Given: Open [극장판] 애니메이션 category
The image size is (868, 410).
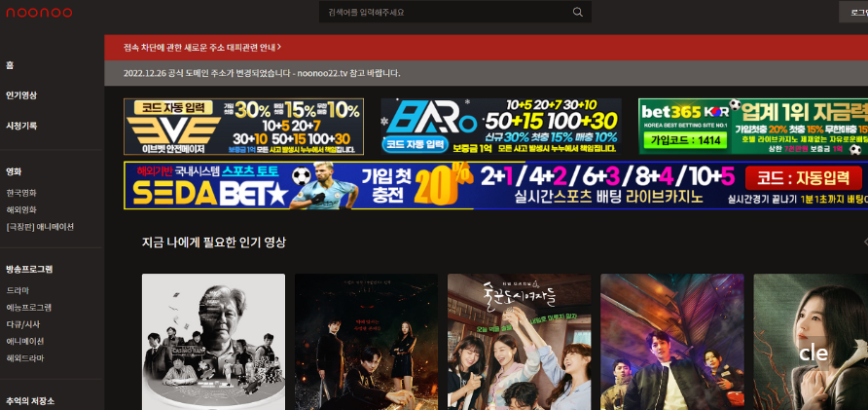Looking at the screenshot, I should (40, 227).
